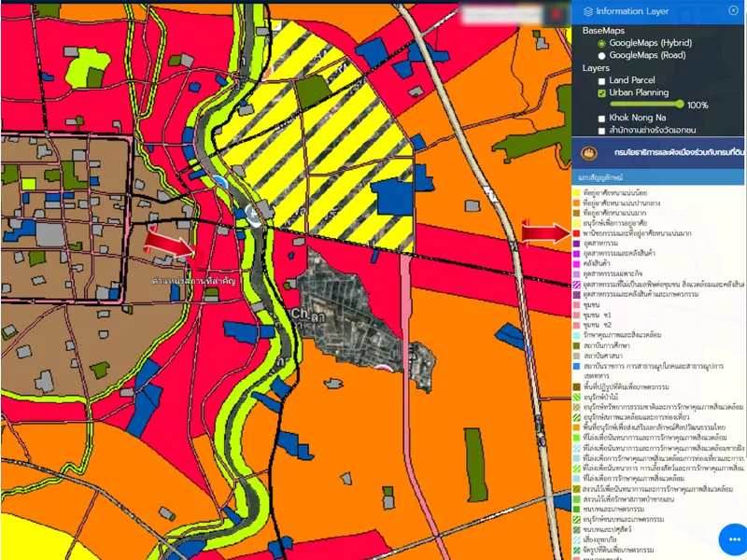
Task: Select GoogleMaps (Hybrid) basemap
Action: coord(601,44)
